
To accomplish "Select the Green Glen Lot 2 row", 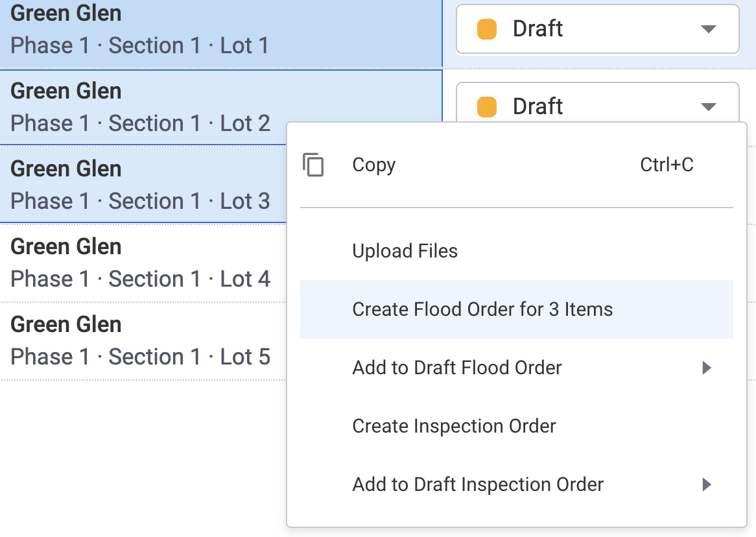I will click(x=143, y=107).
